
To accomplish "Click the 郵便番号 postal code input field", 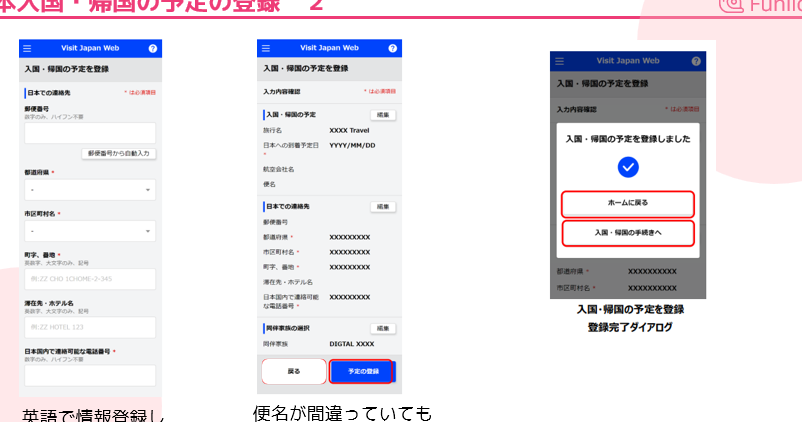I will coord(90,133).
